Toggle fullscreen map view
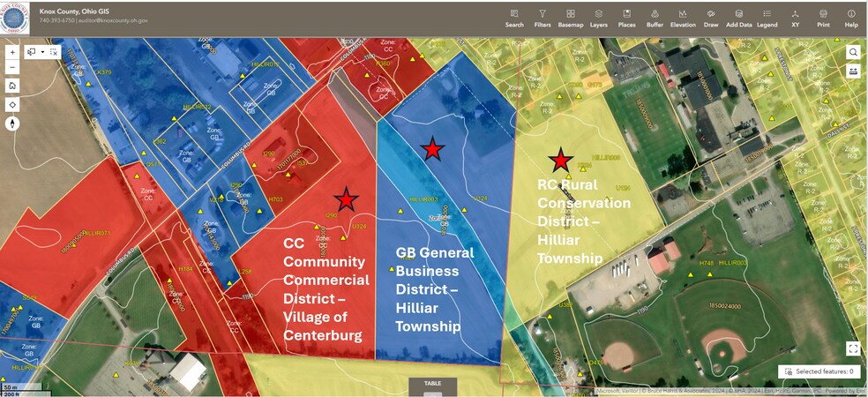868x397 pixels. pyautogui.click(x=853, y=348)
